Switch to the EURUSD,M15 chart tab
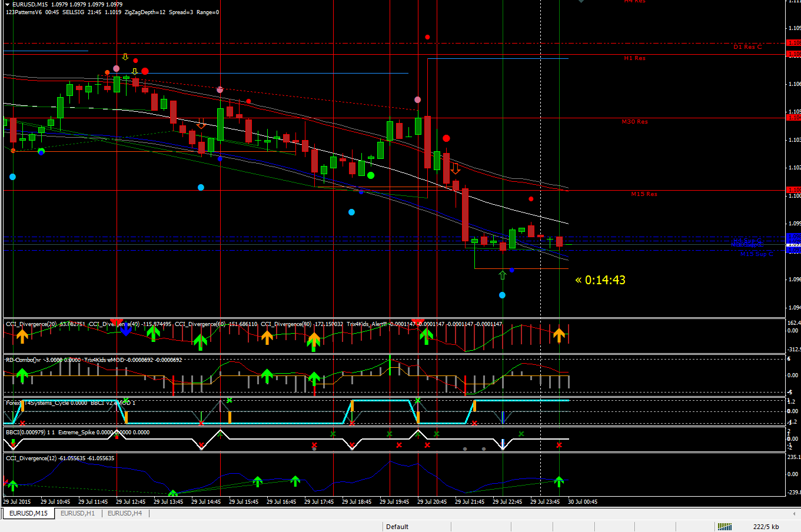 click(28, 513)
